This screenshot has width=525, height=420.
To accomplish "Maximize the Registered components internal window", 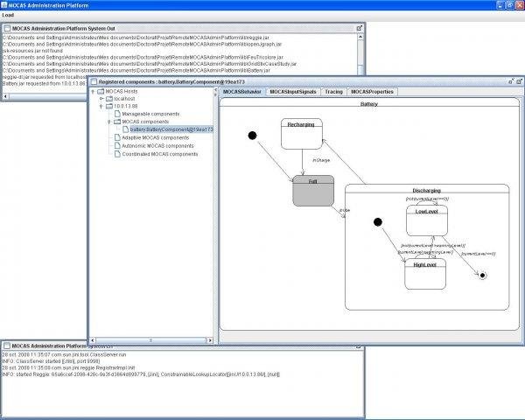I will click(519, 81).
